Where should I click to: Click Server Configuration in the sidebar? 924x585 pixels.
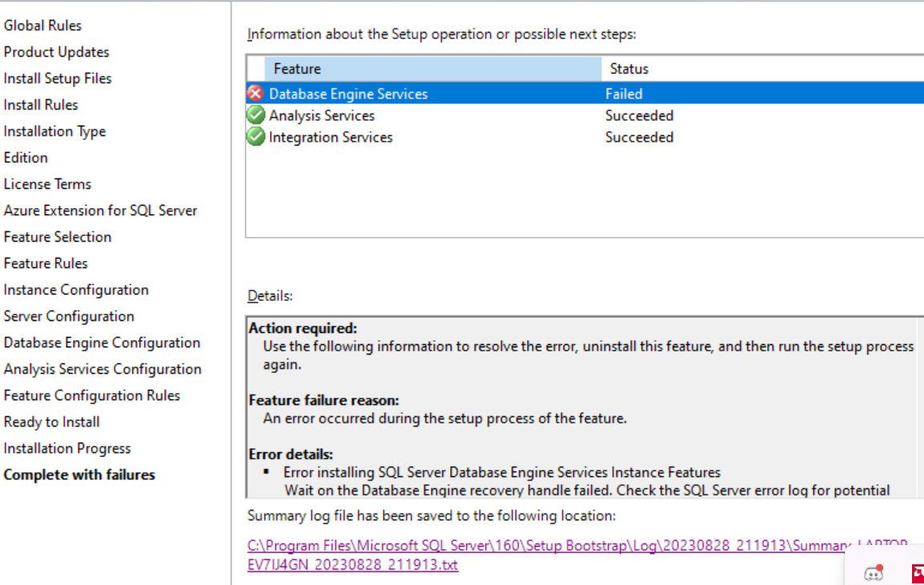[x=68, y=316]
